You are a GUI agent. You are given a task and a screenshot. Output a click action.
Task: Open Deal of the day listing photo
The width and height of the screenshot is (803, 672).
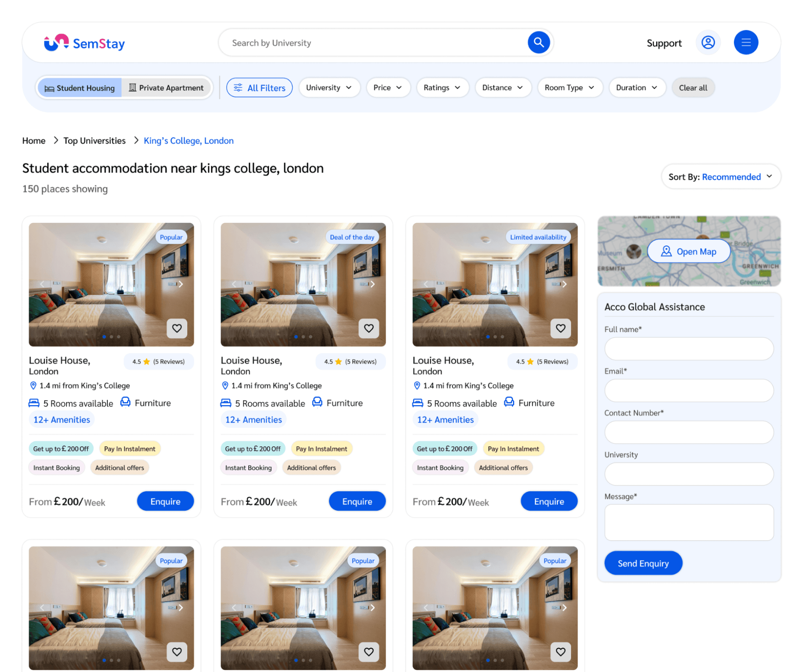tap(303, 284)
